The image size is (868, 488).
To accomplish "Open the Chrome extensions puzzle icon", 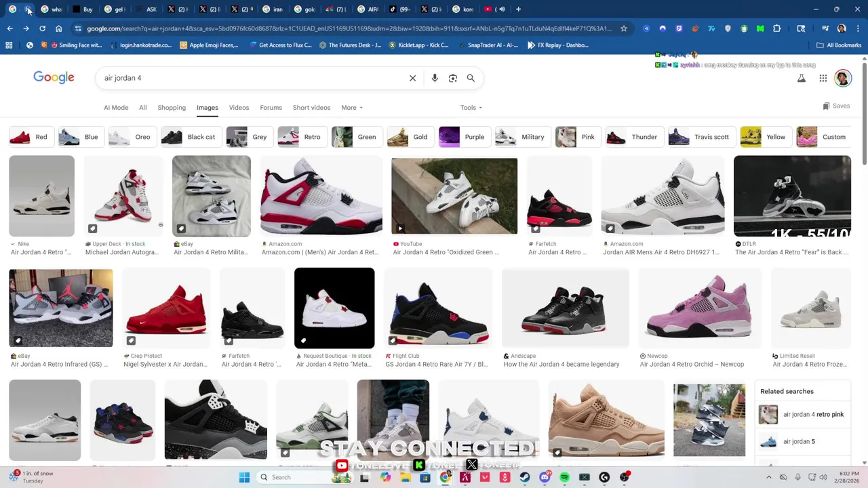I will (x=776, y=28).
